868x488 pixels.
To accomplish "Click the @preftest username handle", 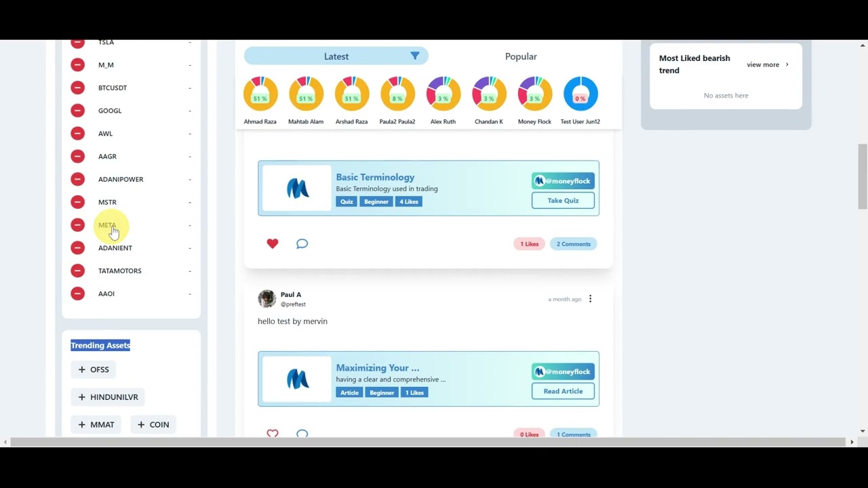I will [293, 304].
